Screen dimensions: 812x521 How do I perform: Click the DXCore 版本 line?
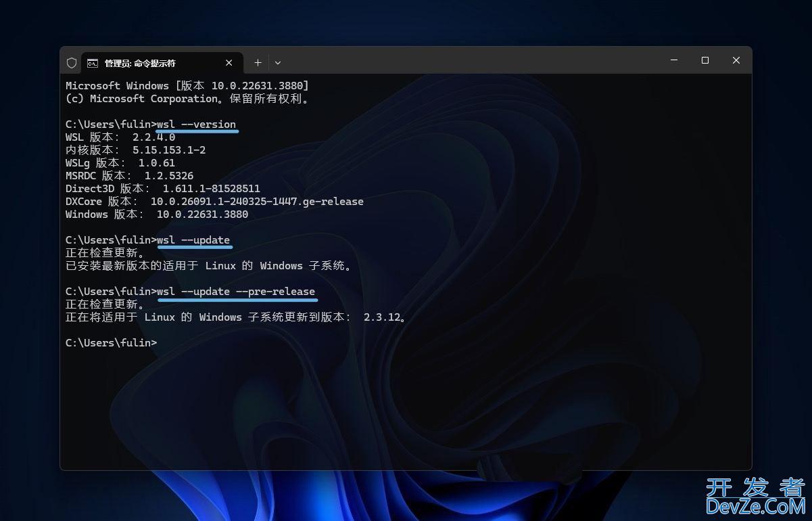click(214, 202)
